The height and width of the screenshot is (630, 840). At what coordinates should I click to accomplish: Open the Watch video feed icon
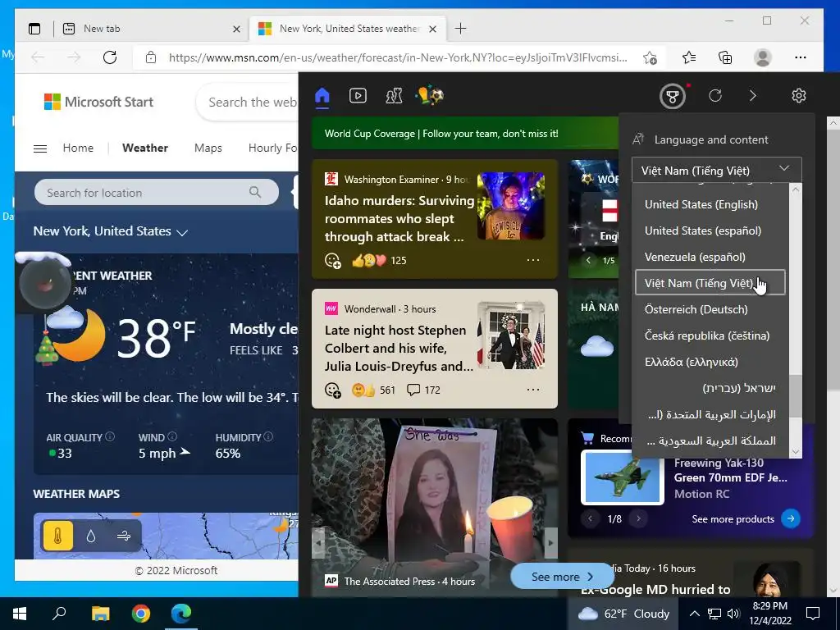(358, 96)
